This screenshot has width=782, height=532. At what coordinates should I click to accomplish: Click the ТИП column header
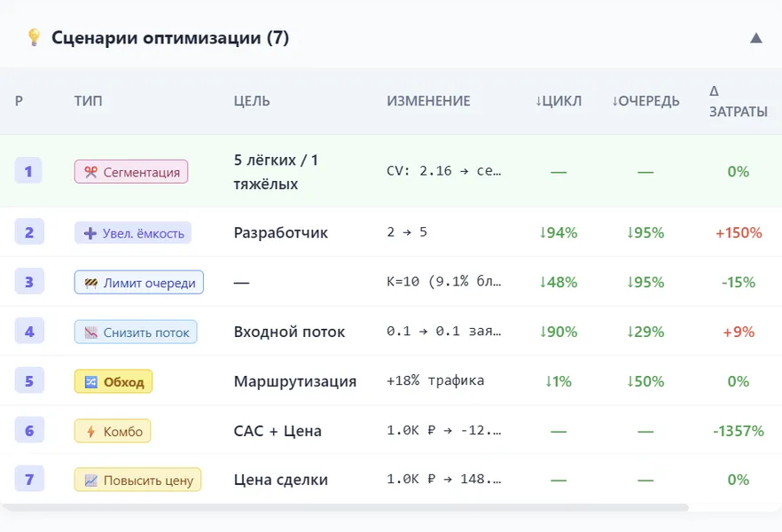(x=90, y=101)
